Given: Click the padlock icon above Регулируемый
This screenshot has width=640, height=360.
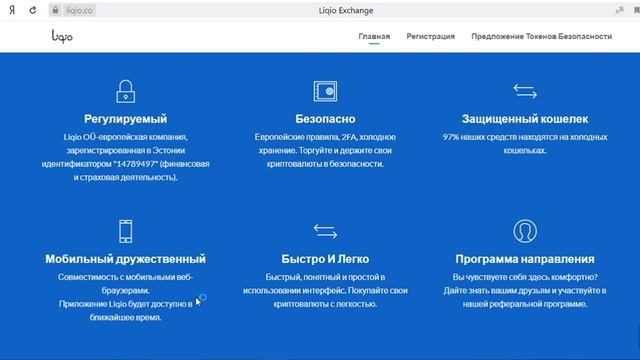Looking at the screenshot, I should point(126,91).
